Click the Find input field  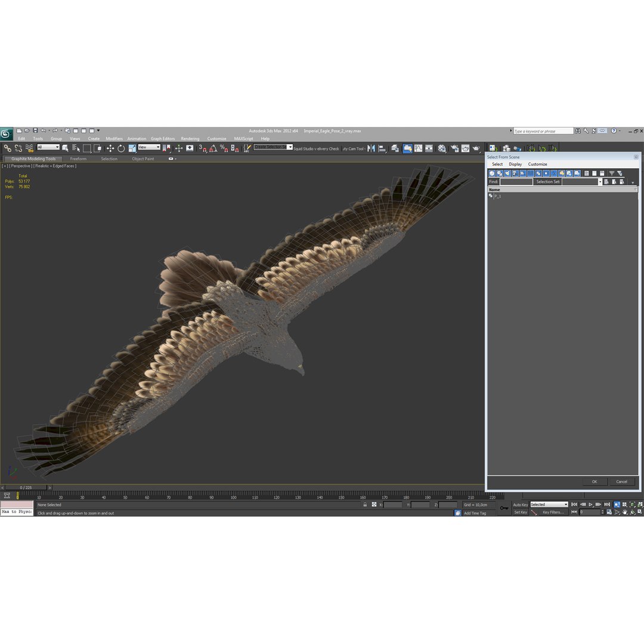[516, 181]
